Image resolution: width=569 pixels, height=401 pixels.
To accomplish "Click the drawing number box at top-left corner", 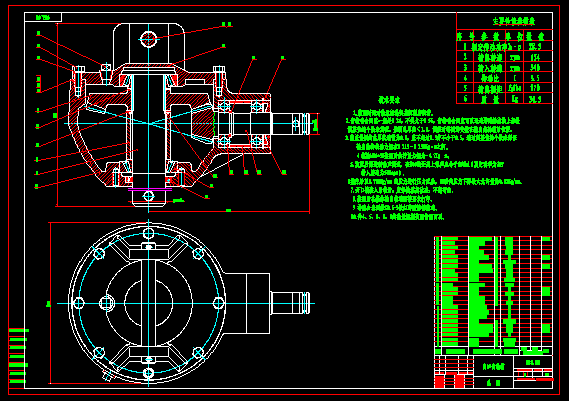I will click(x=43, y=17).
